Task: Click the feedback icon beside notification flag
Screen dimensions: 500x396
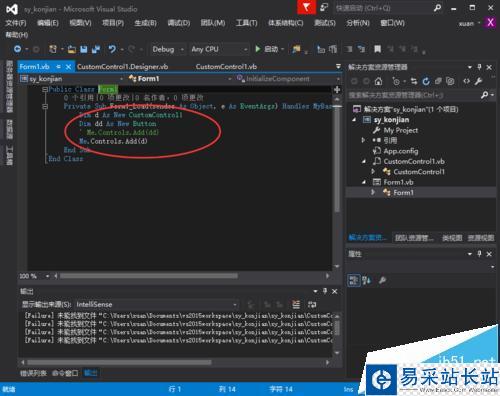Action: pos(324,7)
